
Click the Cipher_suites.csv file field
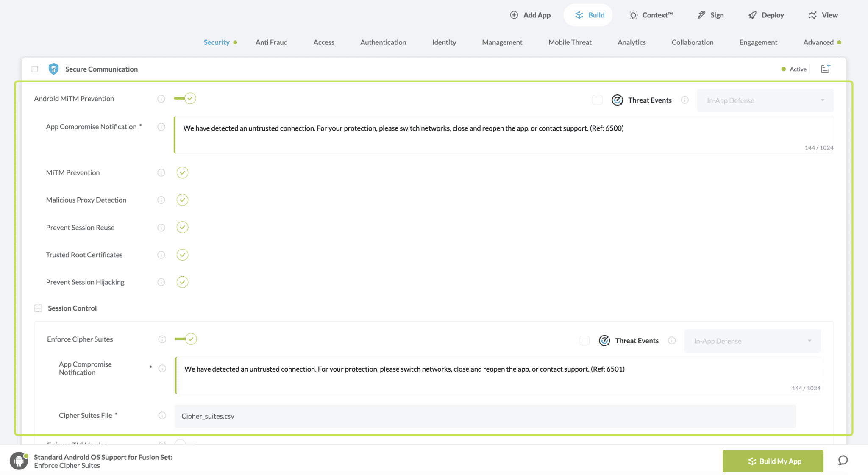tap(485, 416)
